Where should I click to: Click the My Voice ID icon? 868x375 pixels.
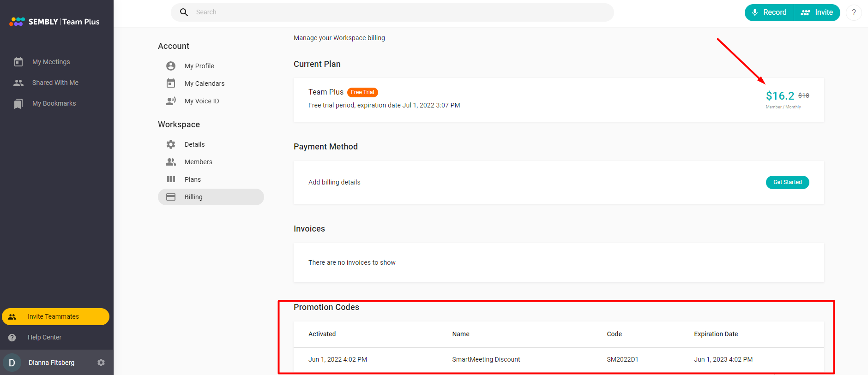click(171, 101)
